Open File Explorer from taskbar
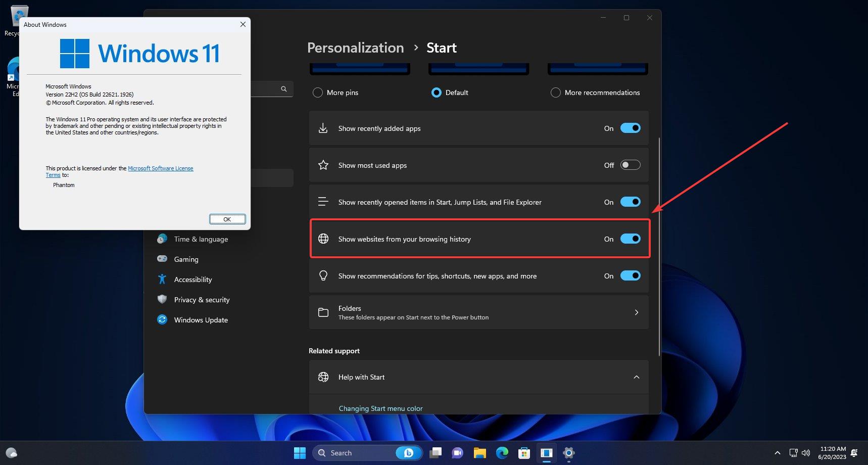868x465 pixels. (x=480, y=453)
